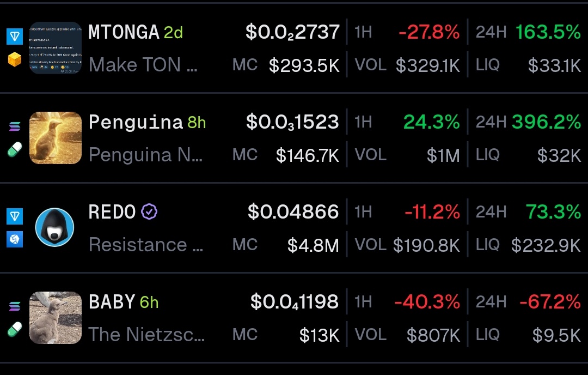The height and width of the screenshot is (375, 588).
Task: Select the MTONGA token name
Action: point(124,32)
